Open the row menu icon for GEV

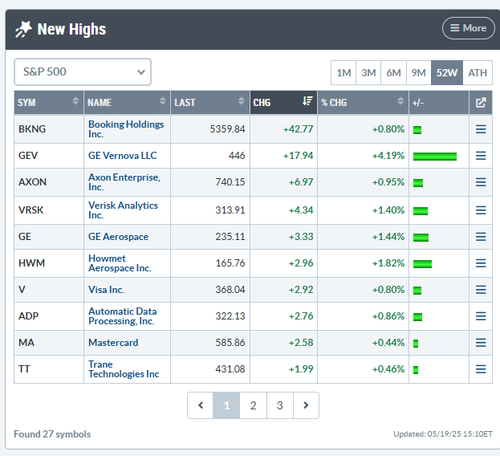[481, 156]
